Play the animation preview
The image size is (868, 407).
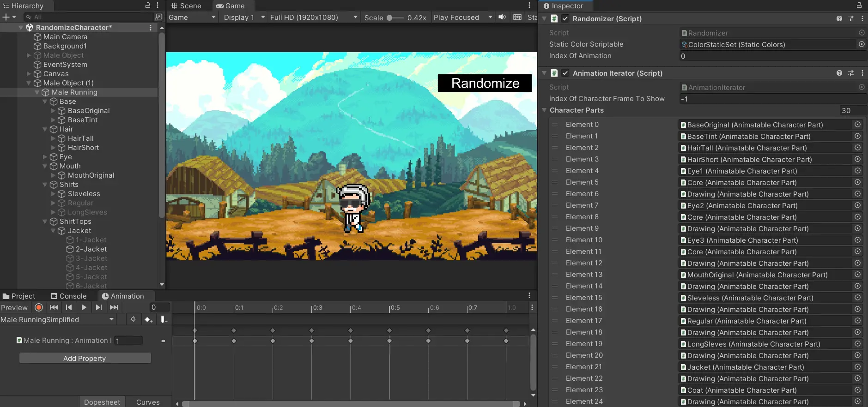(84, 307)
